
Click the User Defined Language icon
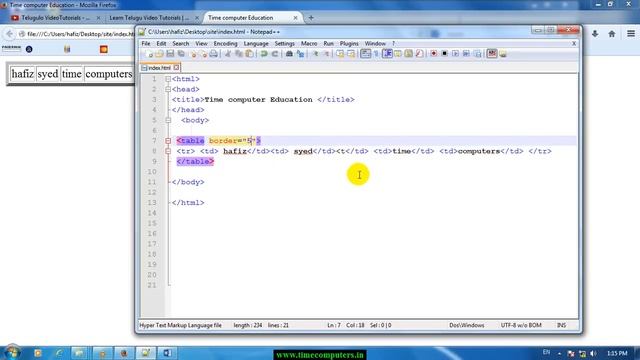point(398,54)
